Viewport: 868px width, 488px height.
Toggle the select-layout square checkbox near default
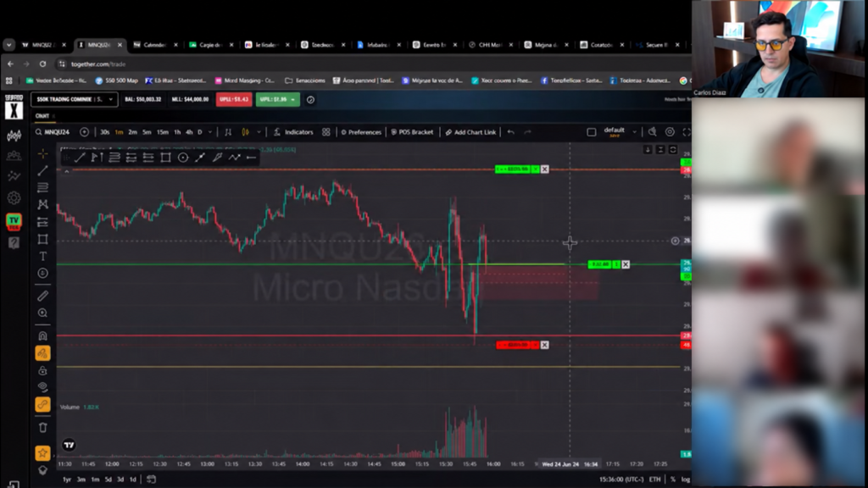tap(591, 132)
